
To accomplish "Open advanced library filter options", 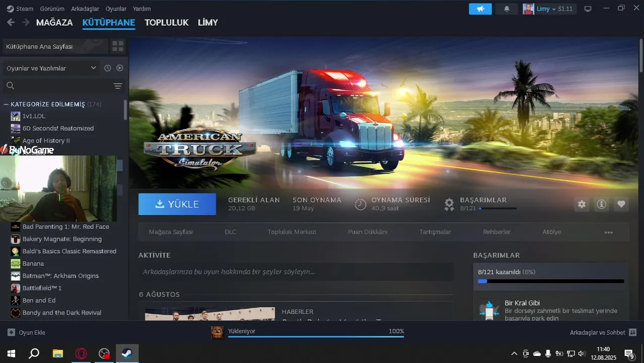I will tap(118, 86).
